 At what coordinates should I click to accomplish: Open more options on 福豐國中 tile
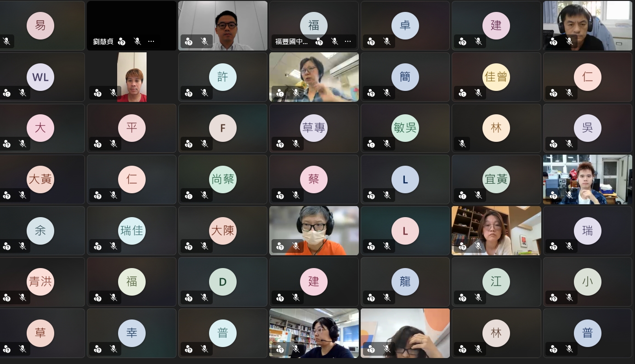pos(348,41)
